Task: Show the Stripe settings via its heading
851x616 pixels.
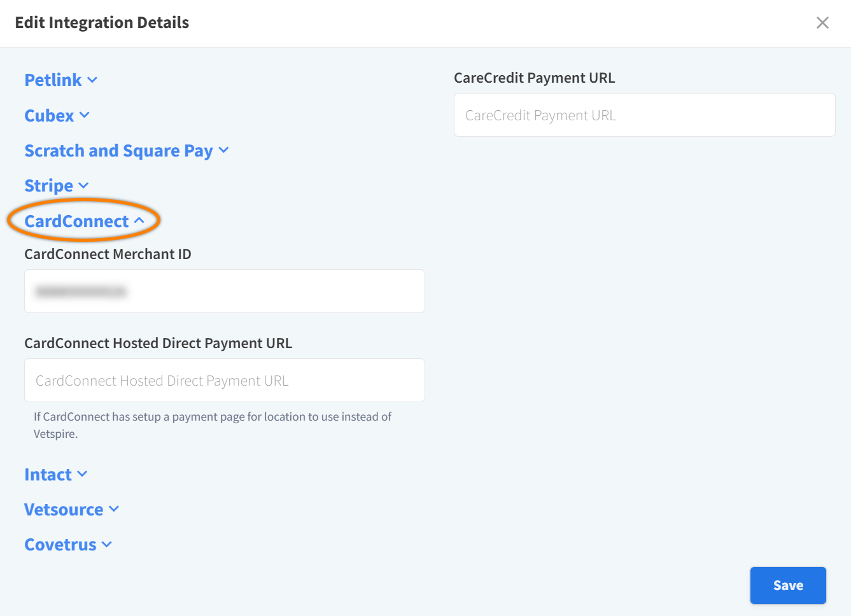Action: point(48,186)
